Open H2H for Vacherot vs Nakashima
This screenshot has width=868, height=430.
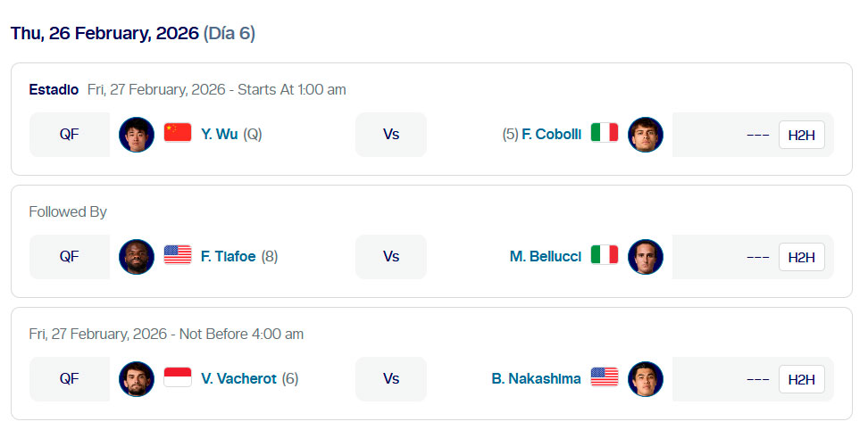(x=801, y=379)
